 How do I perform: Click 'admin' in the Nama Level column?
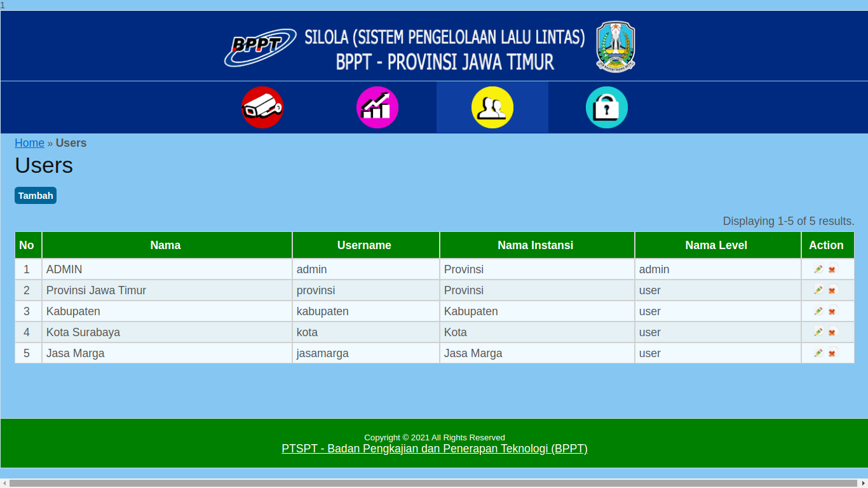tap(718, 269)
